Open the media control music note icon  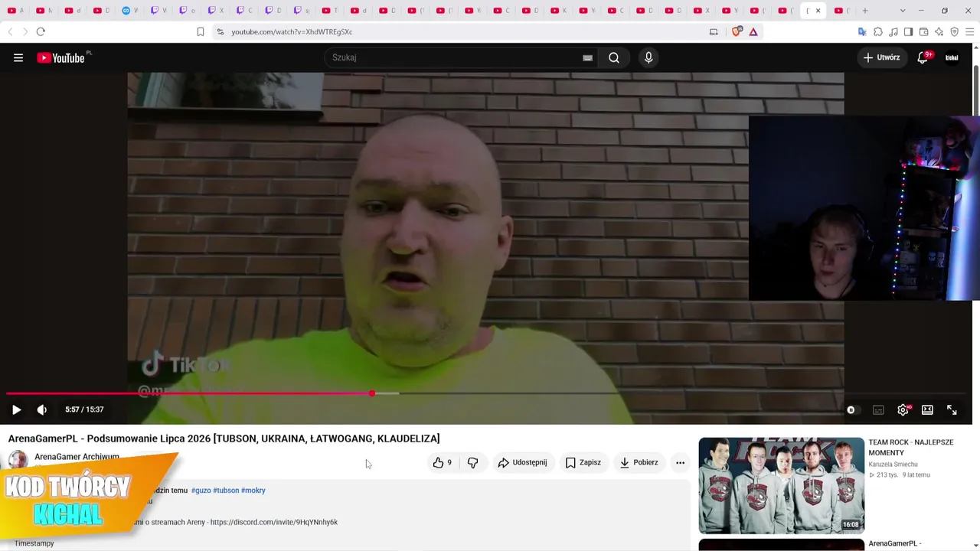pyautogui.click(x=893, y=32)
